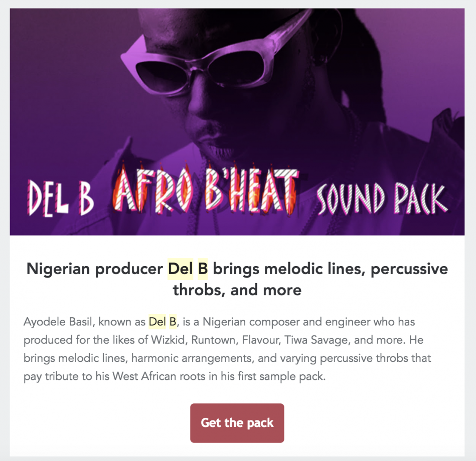Click the word Runtown in the paragraph

click(213, 340)
